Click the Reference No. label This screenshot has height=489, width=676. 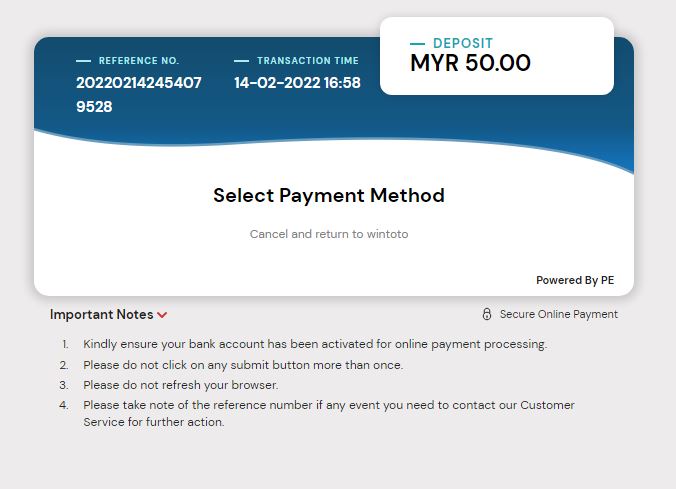(x=138, y=61)
